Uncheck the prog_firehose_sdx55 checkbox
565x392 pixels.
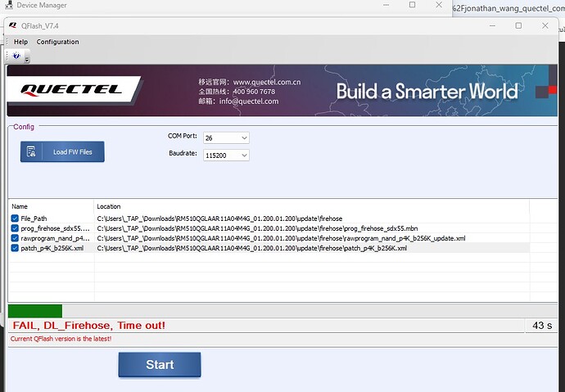(x=15, y=228)
